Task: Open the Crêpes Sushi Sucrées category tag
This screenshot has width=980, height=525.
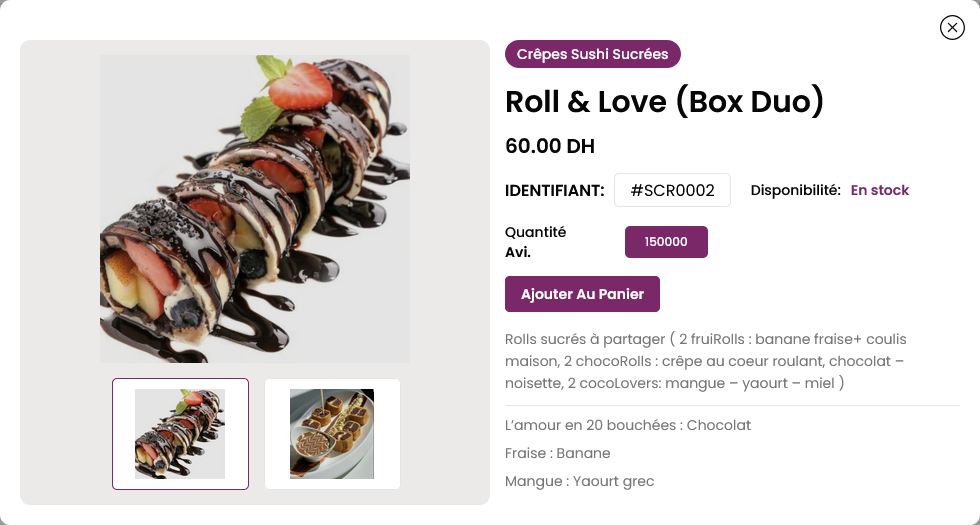Action: click(x=592, y=54)
